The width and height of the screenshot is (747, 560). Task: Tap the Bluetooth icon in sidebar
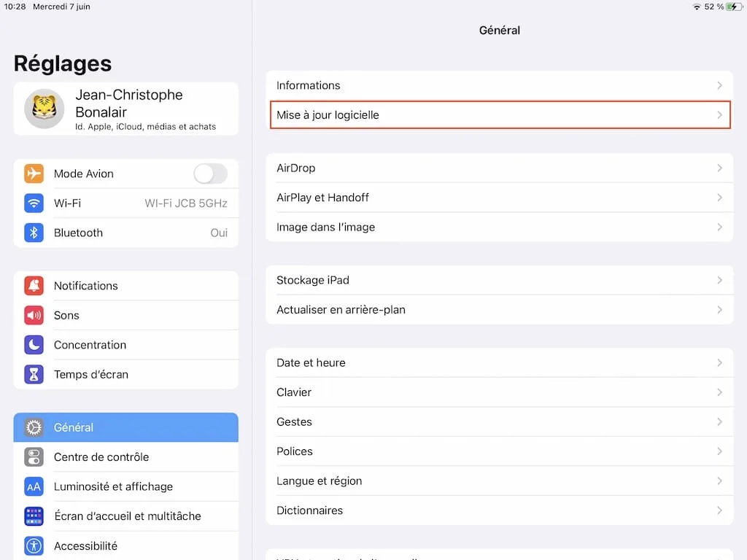[x=34, y=233]
